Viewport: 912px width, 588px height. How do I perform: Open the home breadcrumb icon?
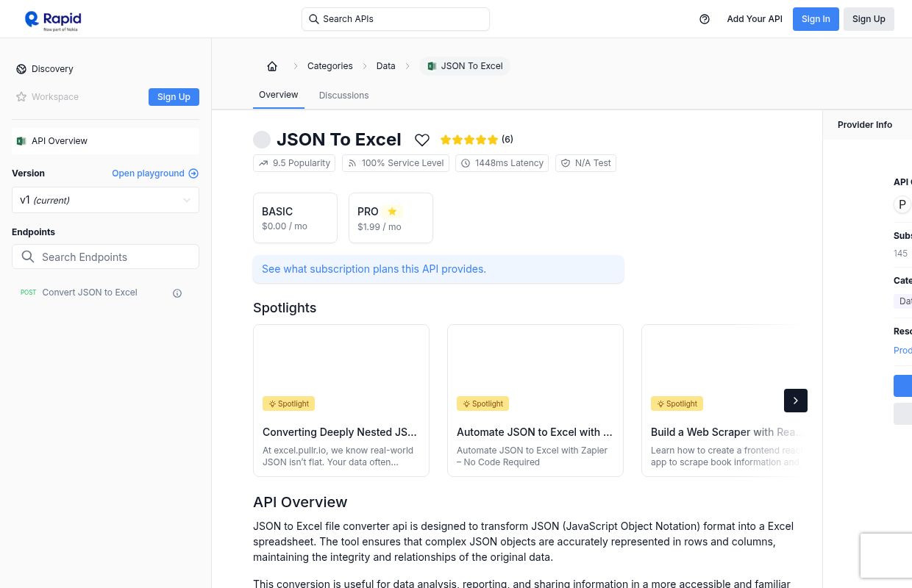[272, 66]
